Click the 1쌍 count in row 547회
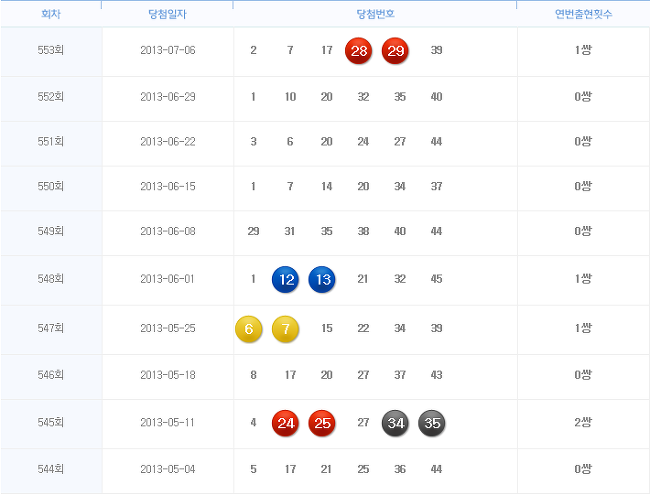 coord(583,328)
